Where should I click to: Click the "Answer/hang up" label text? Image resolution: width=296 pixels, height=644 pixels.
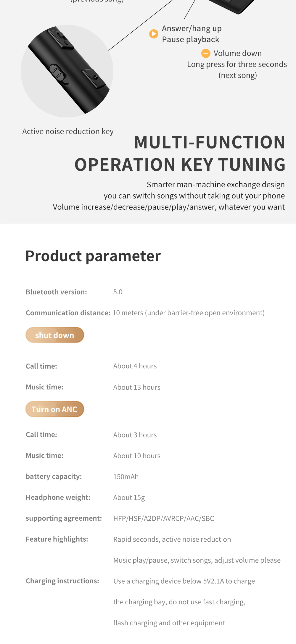192,28
